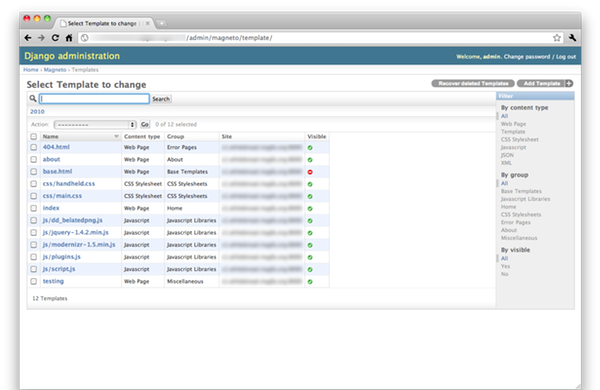
Task: Tick the checkbox for 404.html
Action: (34, 147)
